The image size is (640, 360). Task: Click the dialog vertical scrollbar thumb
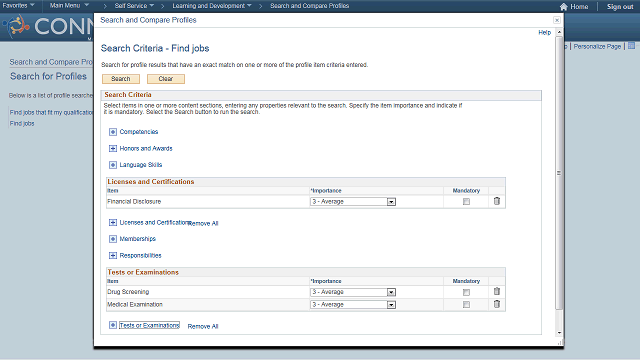tap(559, 172)
